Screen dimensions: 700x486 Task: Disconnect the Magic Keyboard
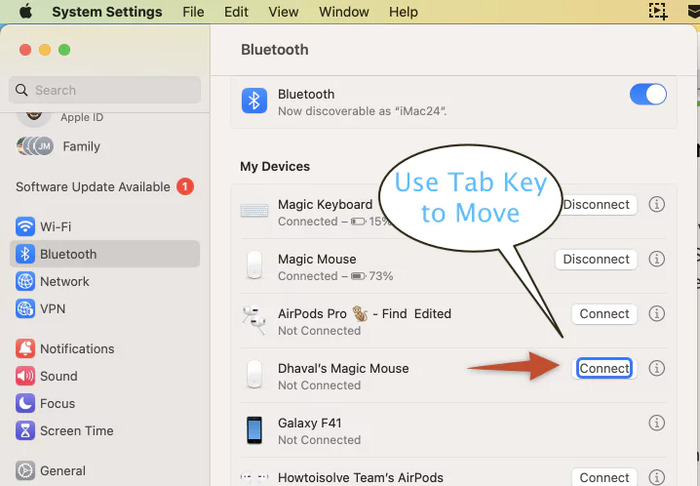[596, 204]
